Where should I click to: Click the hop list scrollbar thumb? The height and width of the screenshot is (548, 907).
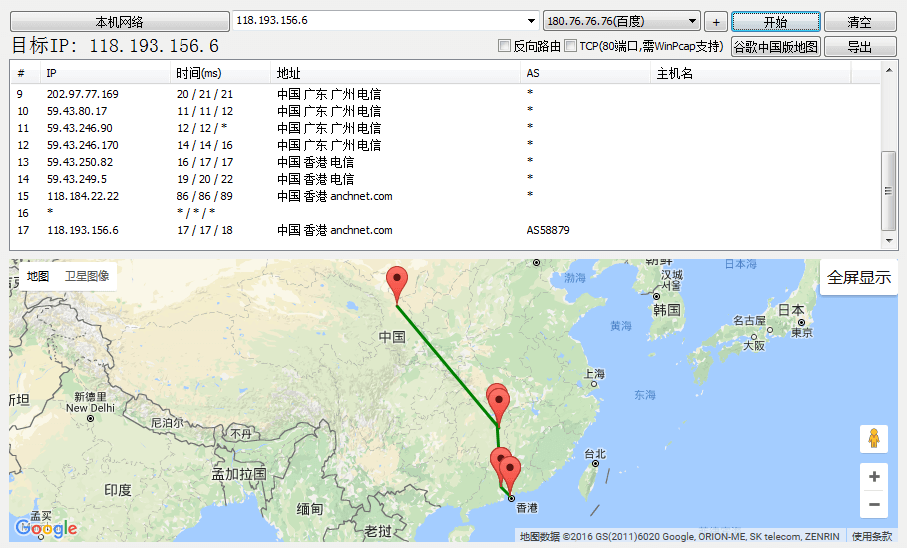pyautogui.click(x=888, y=190)
